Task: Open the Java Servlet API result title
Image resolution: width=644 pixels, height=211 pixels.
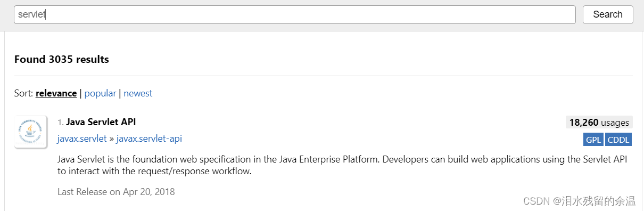Action: (101, 122)
